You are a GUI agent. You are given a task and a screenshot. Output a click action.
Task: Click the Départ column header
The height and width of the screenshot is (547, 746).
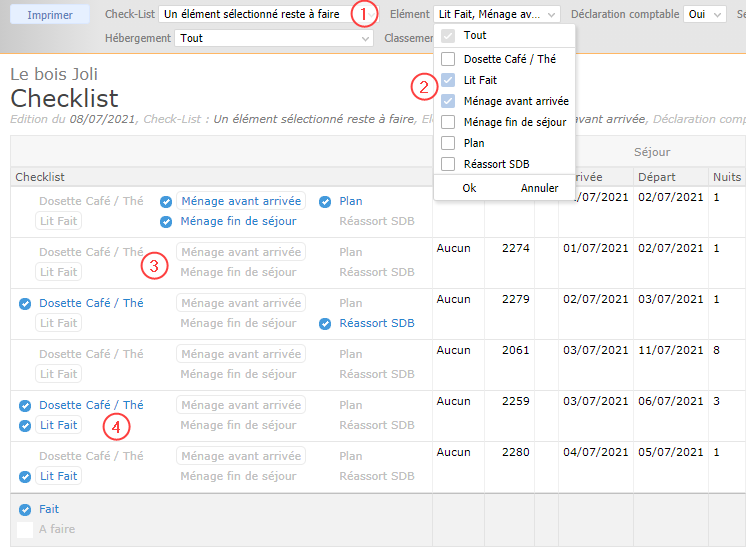tap(656, 177)
